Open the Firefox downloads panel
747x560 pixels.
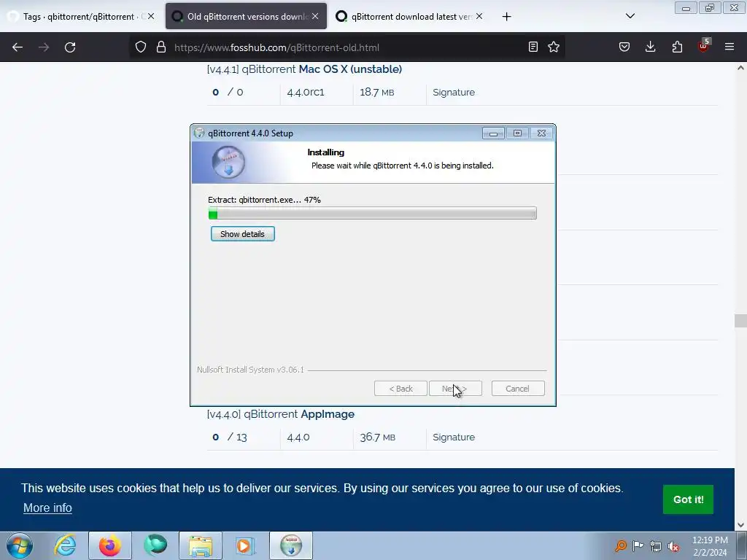(650, 47)
